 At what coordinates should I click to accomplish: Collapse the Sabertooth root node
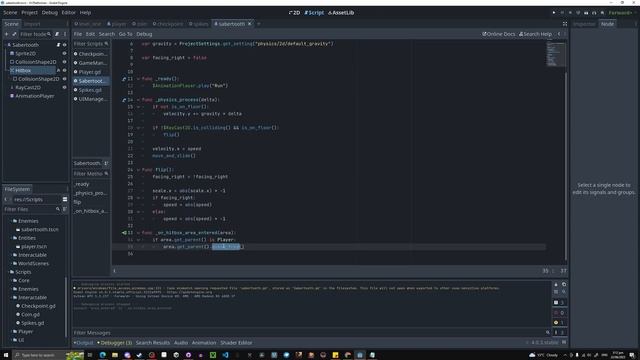tap(6, 45)
